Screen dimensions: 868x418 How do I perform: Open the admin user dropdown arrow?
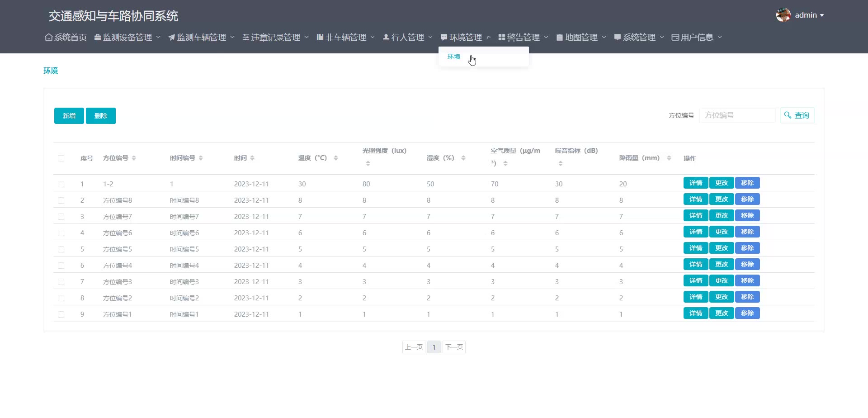(822, 15)
